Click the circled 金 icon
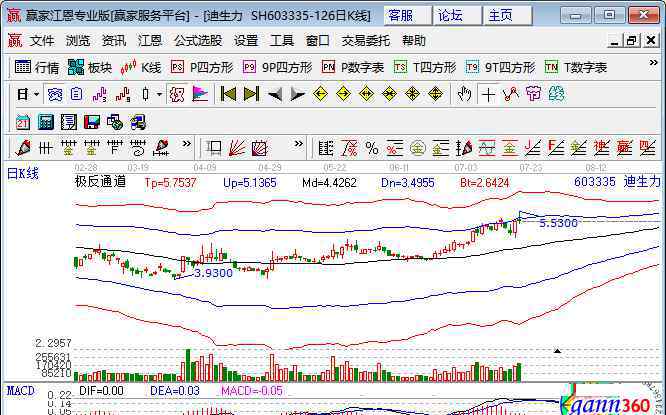Screen dimensions: 666x415 (x=418, y=148)
